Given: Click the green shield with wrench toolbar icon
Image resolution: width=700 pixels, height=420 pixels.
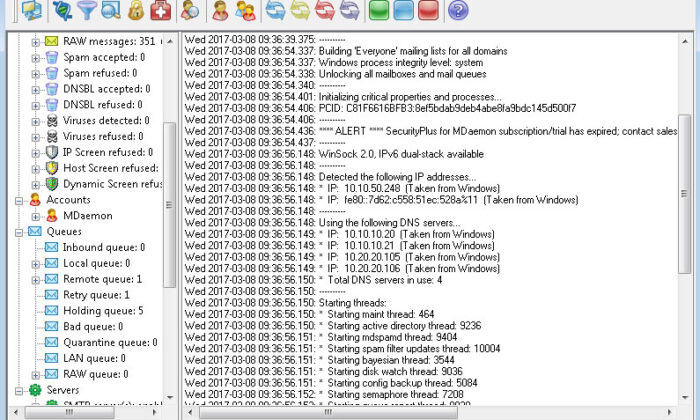Looking at the screenshot, I should [x=62, y=10].
